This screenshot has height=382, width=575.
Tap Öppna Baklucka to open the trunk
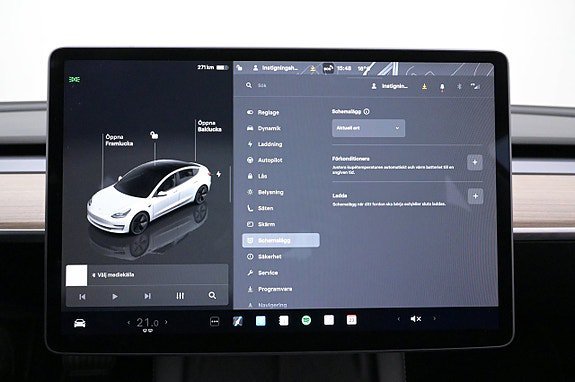point(209,126)
